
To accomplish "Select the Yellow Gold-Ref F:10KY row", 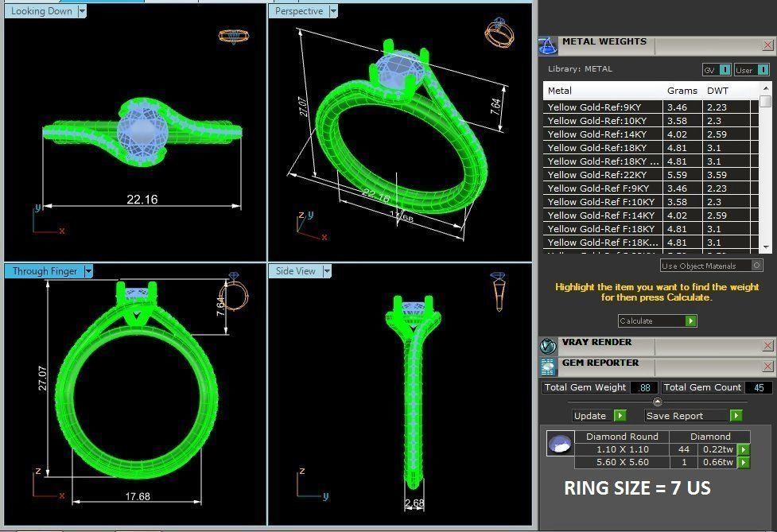I will (651, 202).
